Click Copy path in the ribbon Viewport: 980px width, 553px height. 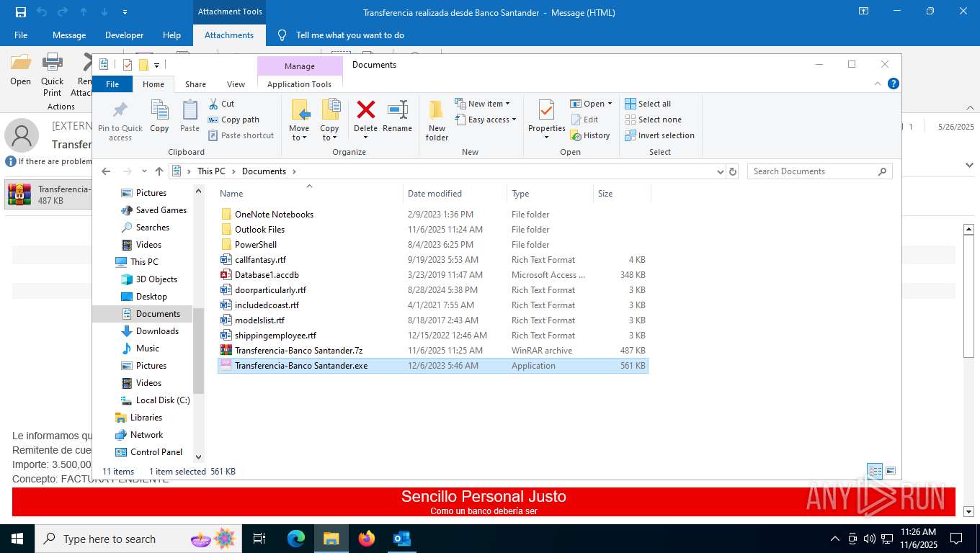(x=233, y=120)
